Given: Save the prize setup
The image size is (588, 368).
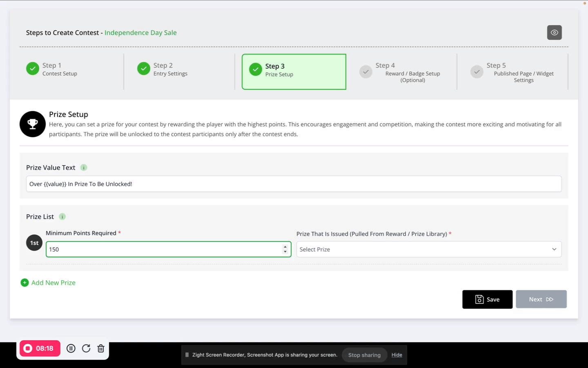Looking at the screenshot, I should point(487,299).
